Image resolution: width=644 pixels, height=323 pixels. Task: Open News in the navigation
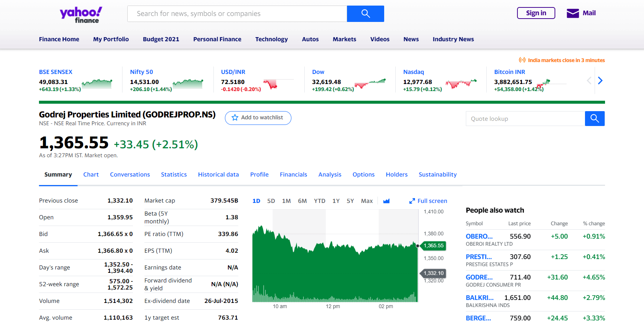pos(411,39)
